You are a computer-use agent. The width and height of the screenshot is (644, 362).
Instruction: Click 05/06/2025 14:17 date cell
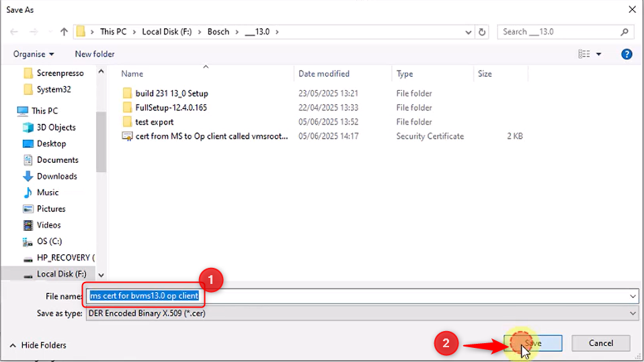328,137
